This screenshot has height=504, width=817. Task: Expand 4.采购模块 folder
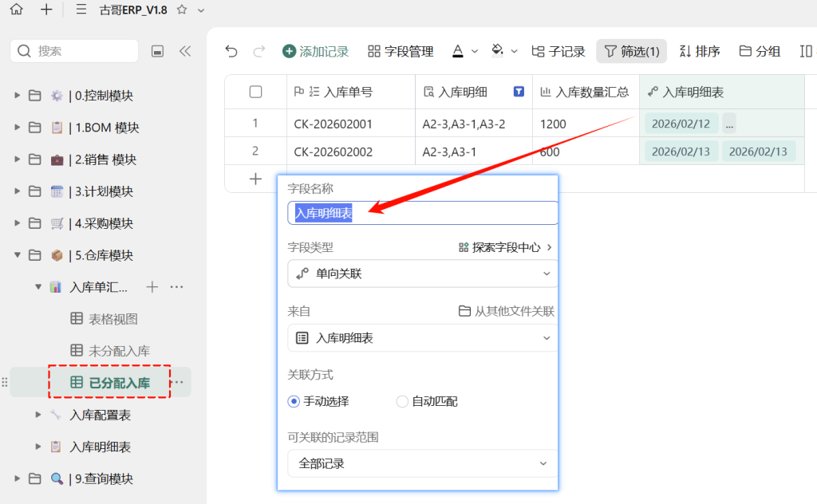click(18, 222)
